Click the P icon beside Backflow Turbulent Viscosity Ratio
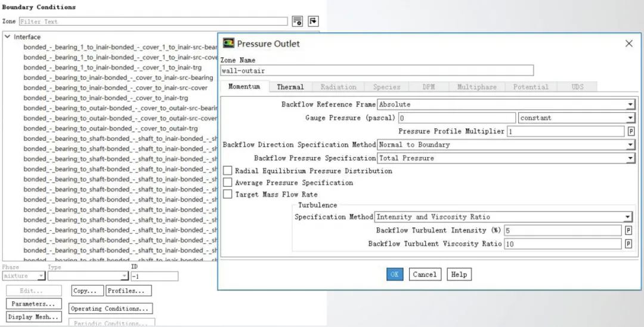 coord(628,244)
